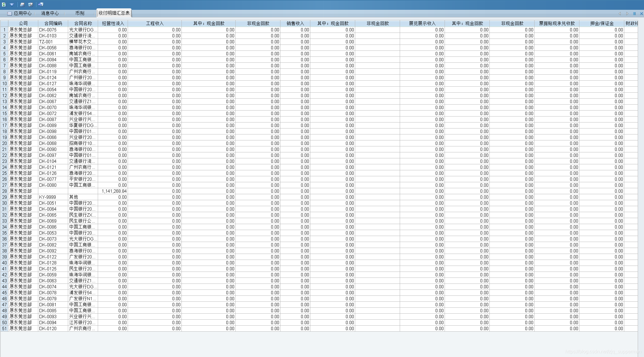
Task: Click the 经营性流入 column header
Action: [x=113, y=23]
